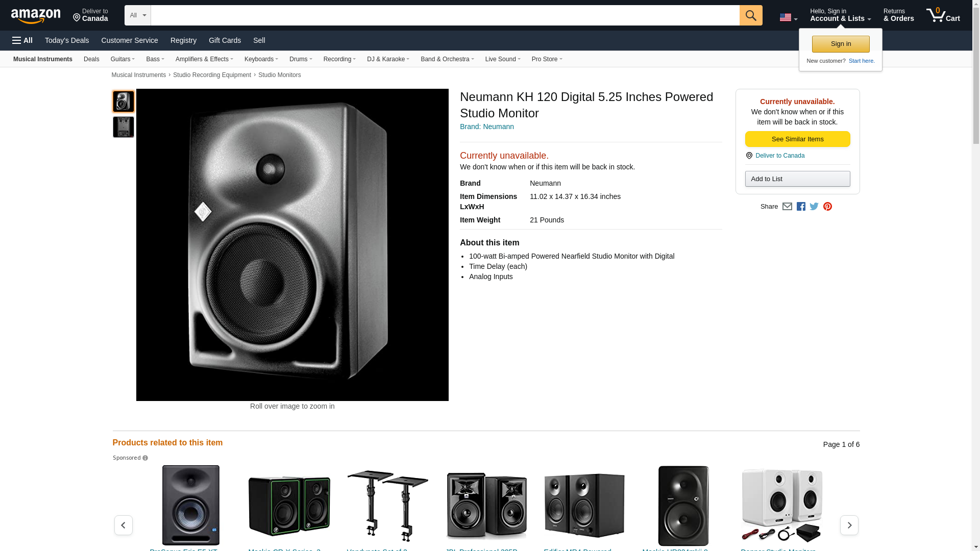Open the Gift Cards menu item
The image size is (980, 551).
tap(225, 40)
